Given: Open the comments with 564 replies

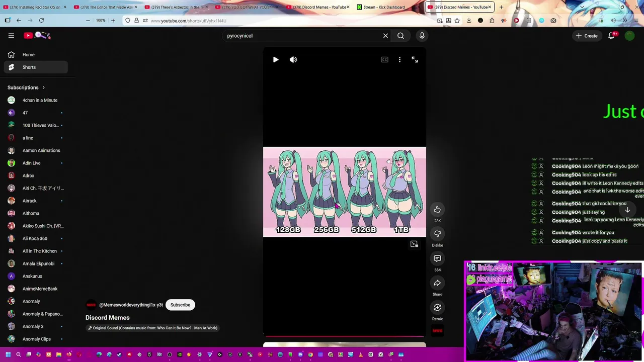Looking at the screenshot, I should pyautogui.click(x=437, y=258).
